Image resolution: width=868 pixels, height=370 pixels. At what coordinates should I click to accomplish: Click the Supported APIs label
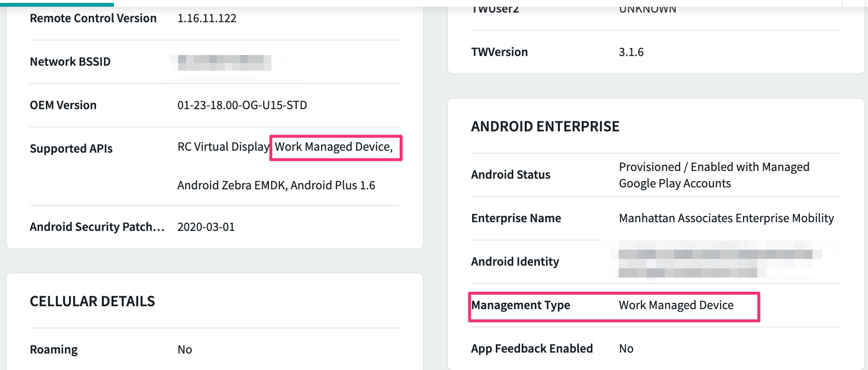click(x=71, y=149)
